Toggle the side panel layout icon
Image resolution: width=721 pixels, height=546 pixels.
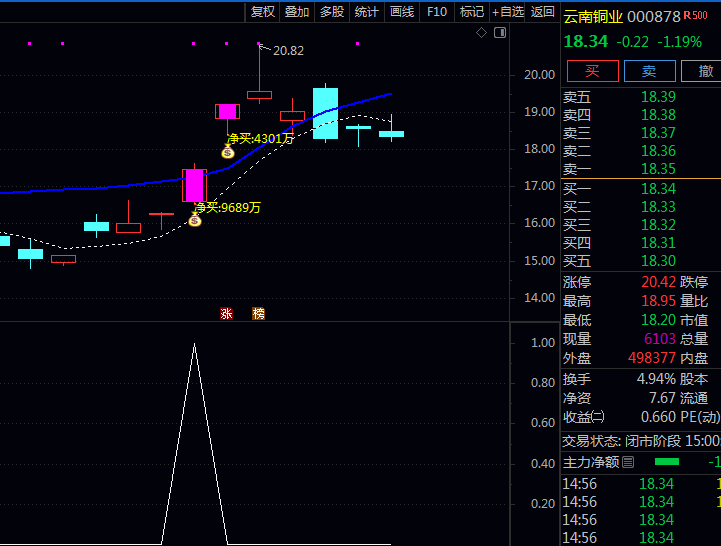point(500,33)
